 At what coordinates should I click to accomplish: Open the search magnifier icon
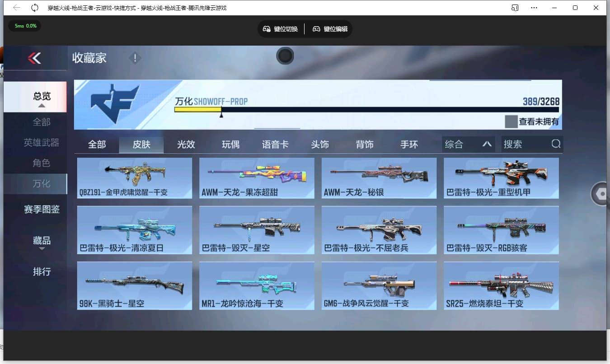click(555, 144)
